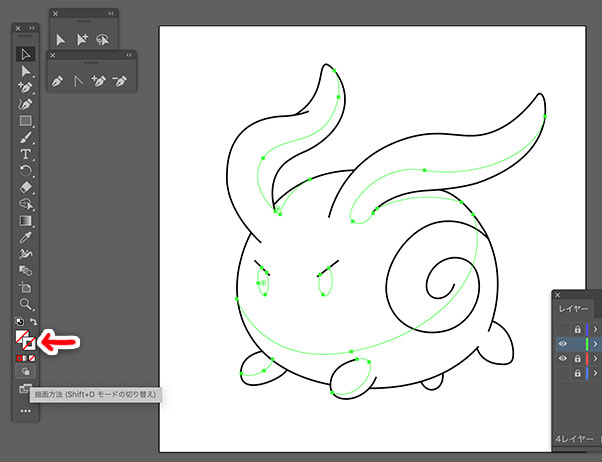
Task: Select Add Anchor Point in floating pen panel
Action: (x=98, y=81)
